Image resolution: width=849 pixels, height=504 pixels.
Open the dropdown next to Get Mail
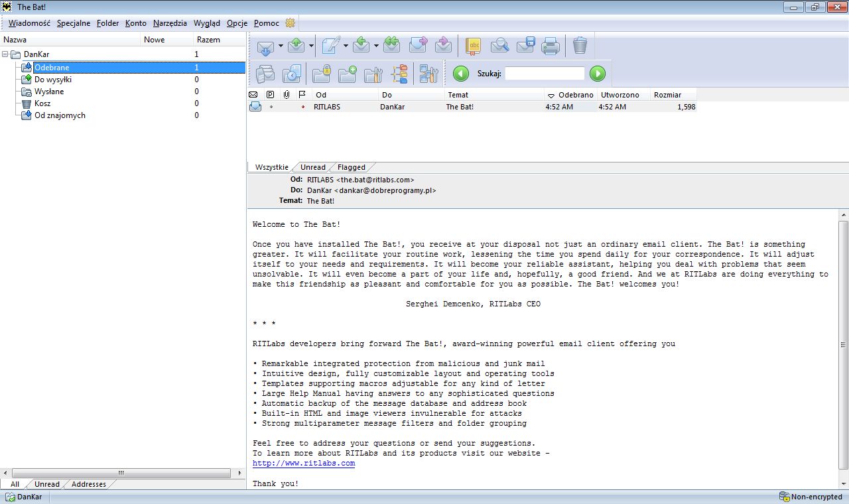click(280, 45)
